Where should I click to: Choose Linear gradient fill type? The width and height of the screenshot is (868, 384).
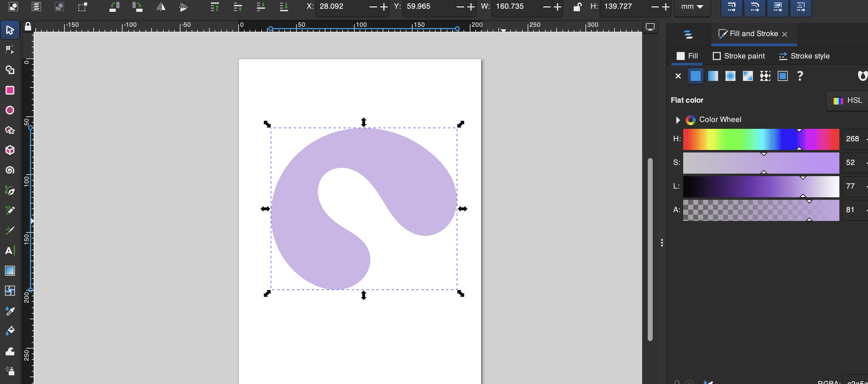713,76
